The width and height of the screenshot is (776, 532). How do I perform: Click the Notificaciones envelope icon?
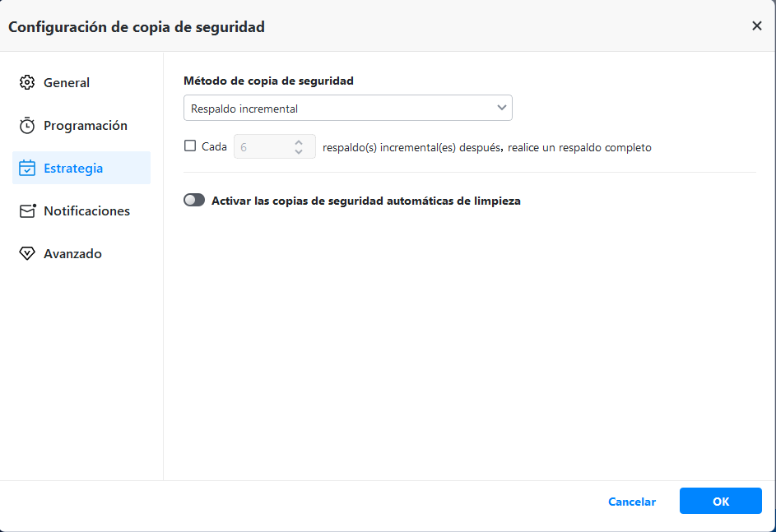coord(28,211)
